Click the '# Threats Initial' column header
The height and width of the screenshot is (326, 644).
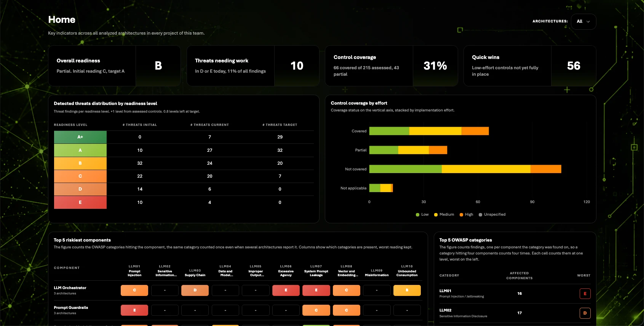140,125
